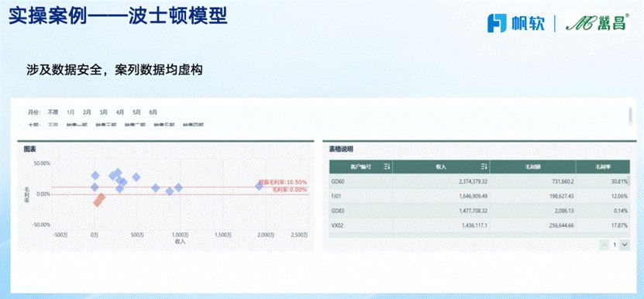Click the red negative-margin data point
The width and height of the screenshot is (644, 299).
coord(98,200)
